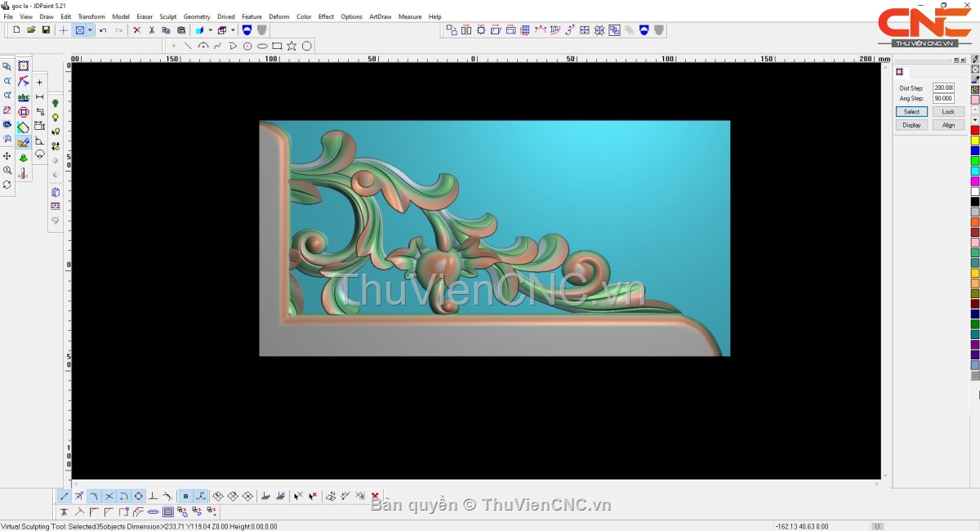The height and width of the screenshot is (531, 980).
Task: Open the Transform menu
Action: pos(91,16)
